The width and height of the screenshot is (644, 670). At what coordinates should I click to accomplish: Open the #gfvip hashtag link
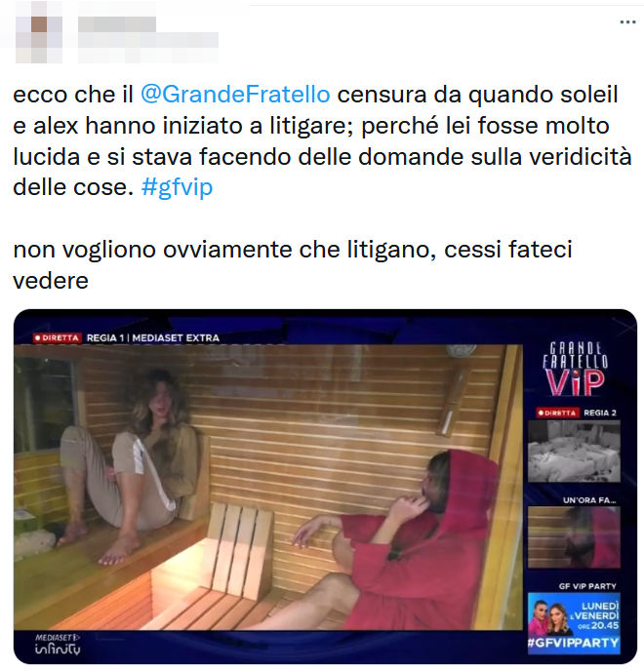[x=177, y=187]
